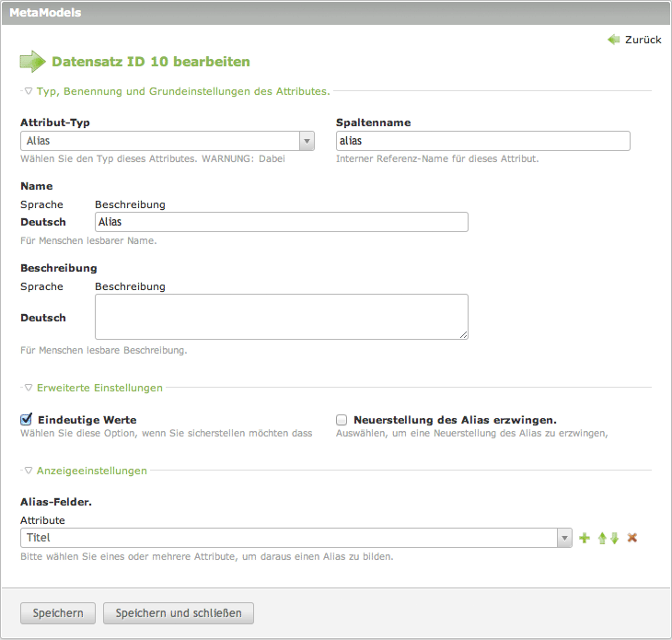Delete the Titel attribute row with red X
672x640 pixels.
point(632,538)
